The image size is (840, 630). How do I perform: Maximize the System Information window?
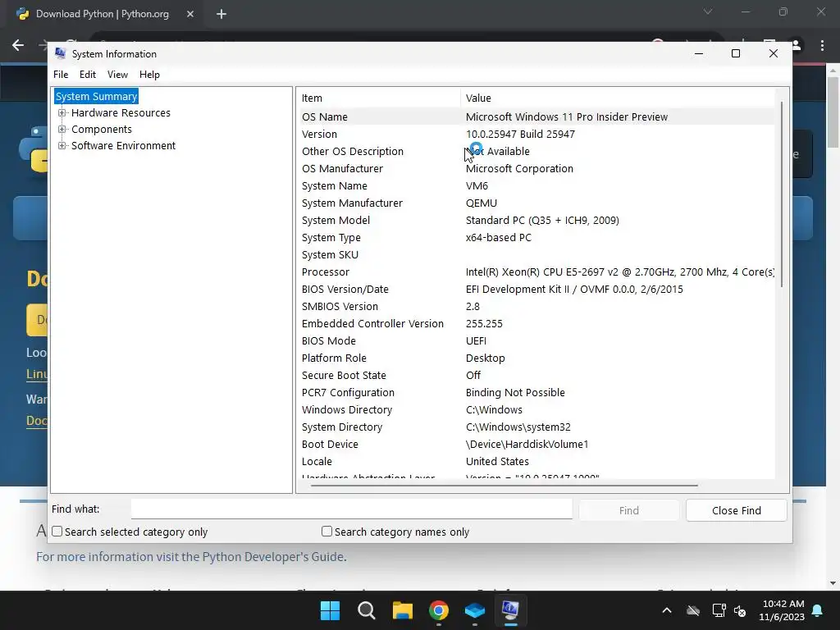coord(736,53)
